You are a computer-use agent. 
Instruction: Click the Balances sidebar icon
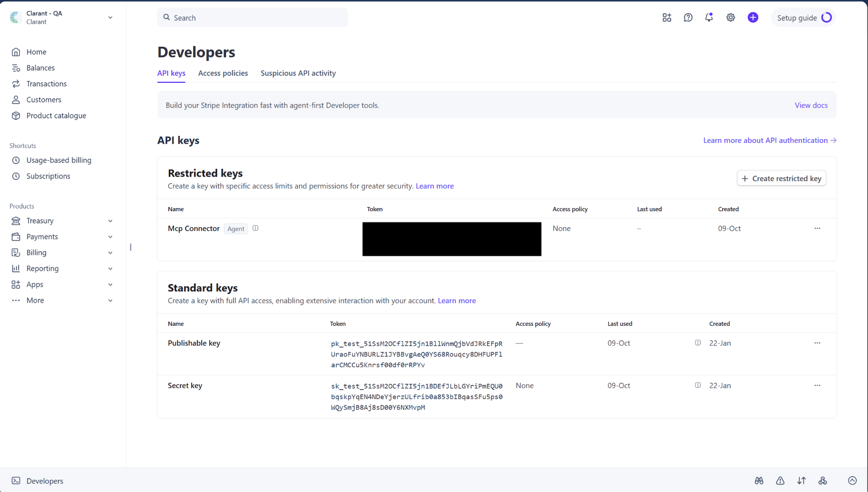tap(16, 68)
